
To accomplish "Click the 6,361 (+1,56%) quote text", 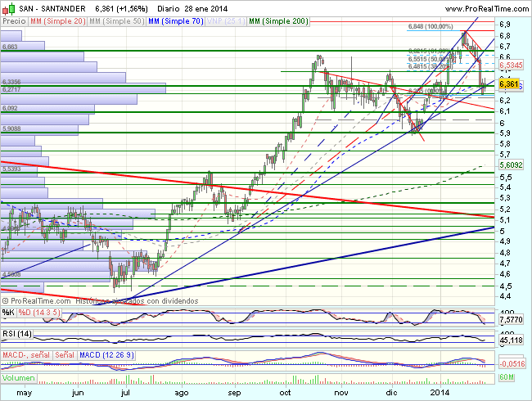I will [x=121, y=9].
